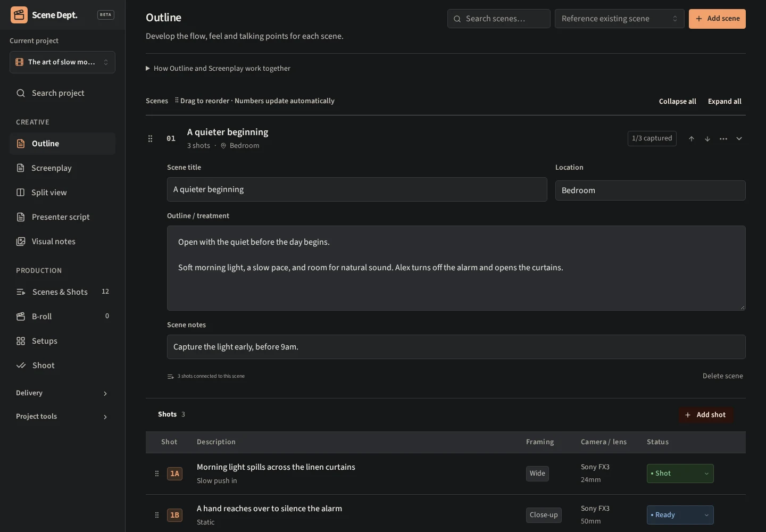Click the Wide framing tag
This screenshot has width=766, height=532.
(x=537, y=473)
